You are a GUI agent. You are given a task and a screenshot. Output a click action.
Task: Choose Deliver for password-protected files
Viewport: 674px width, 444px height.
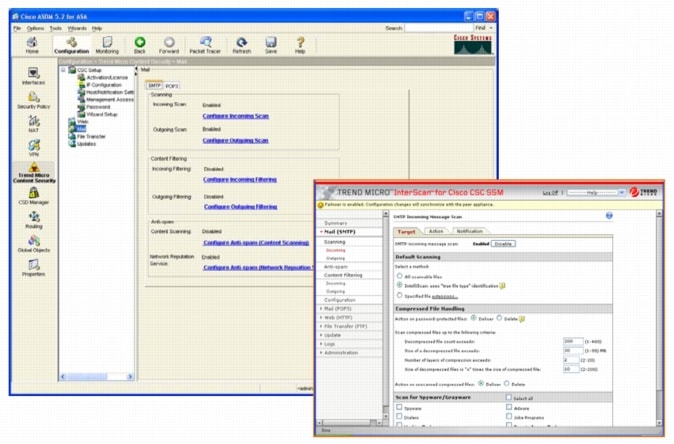(474, 318)
